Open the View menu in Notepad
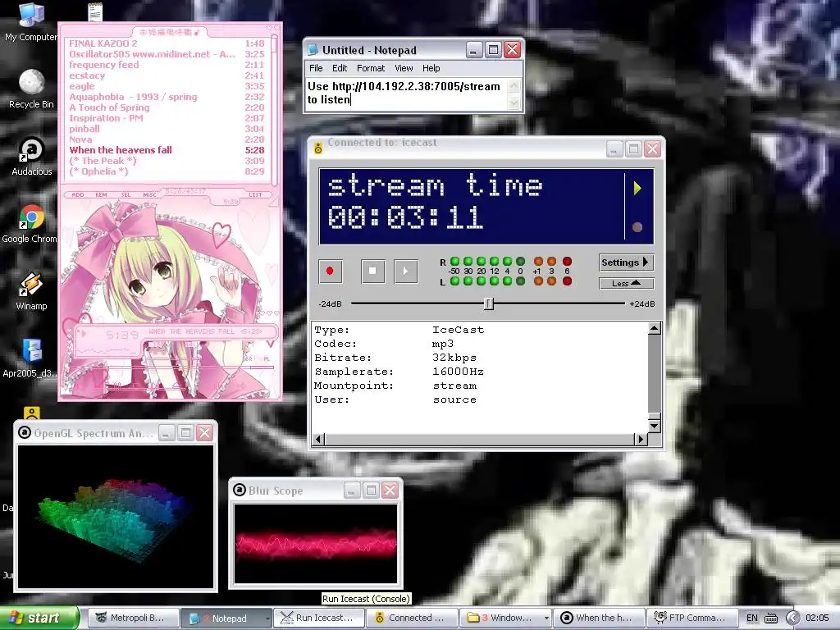Image resolution: width=840 pixels, height=630 pixels. pos(404,68)
